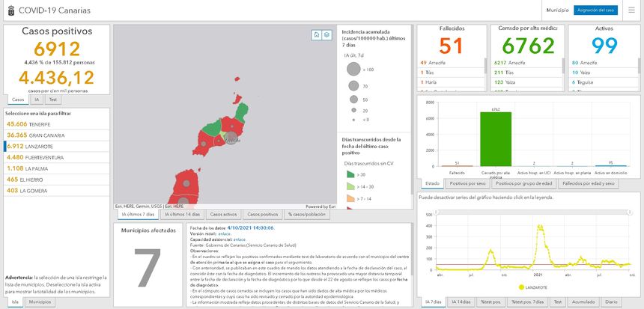Click the Arrecife bubble marker on map

click(232, 139)
